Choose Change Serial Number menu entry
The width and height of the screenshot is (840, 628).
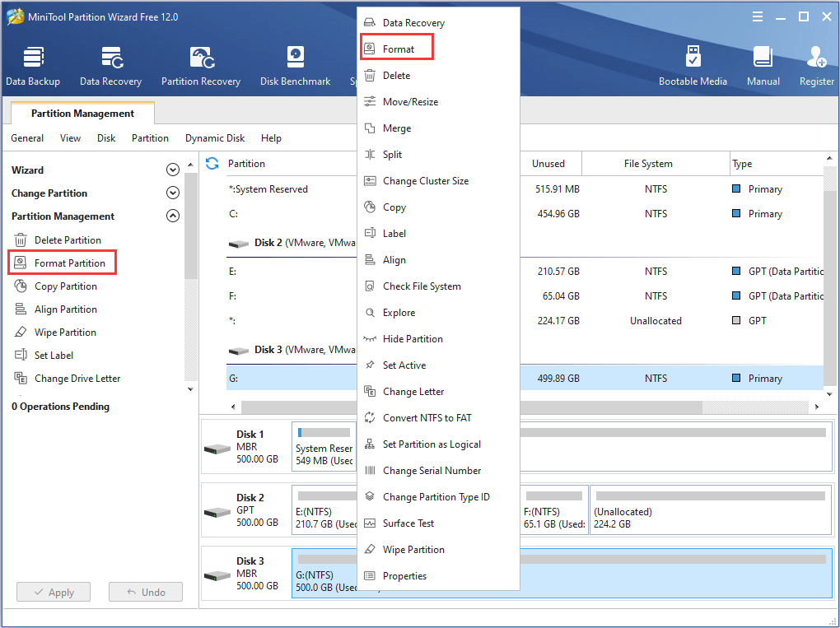tap(438, 470)
